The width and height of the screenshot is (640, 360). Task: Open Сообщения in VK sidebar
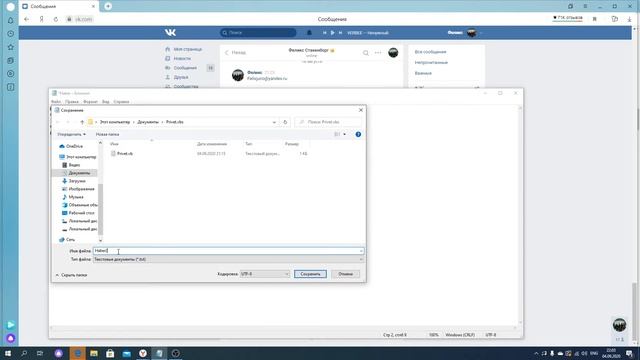pyautogui.click(x=185, y=68)
